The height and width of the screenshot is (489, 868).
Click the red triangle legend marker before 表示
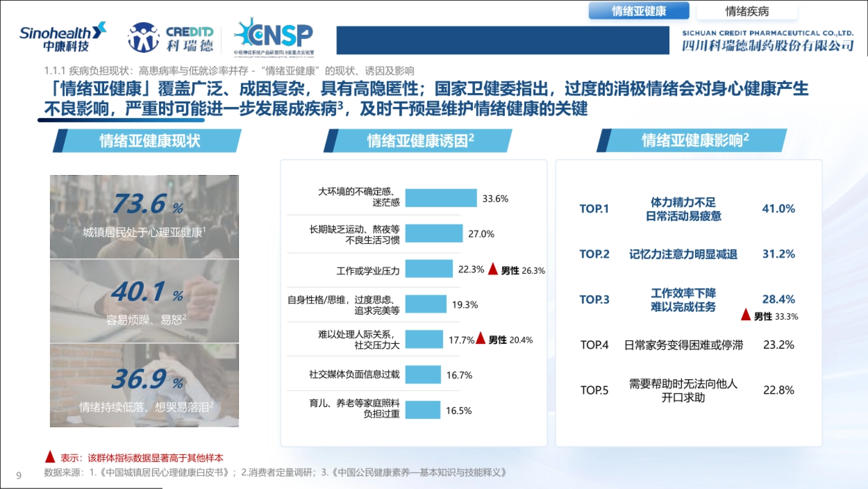point(50,456)
